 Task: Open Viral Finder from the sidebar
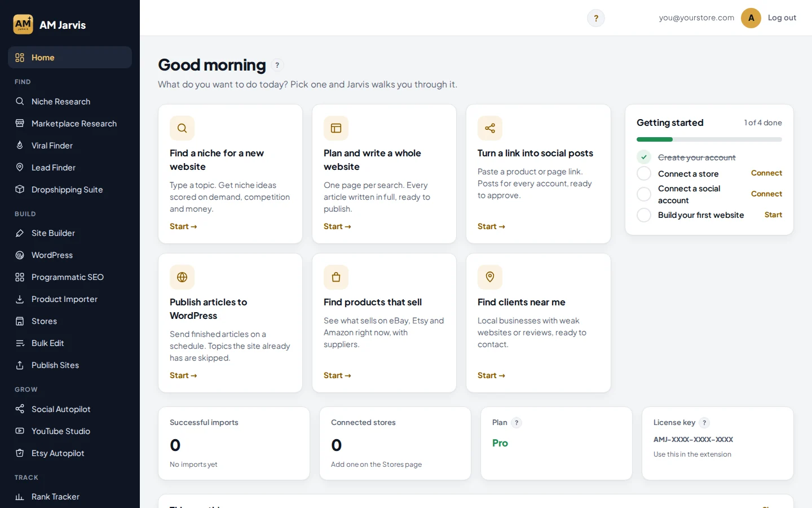[x=70, y=146]
